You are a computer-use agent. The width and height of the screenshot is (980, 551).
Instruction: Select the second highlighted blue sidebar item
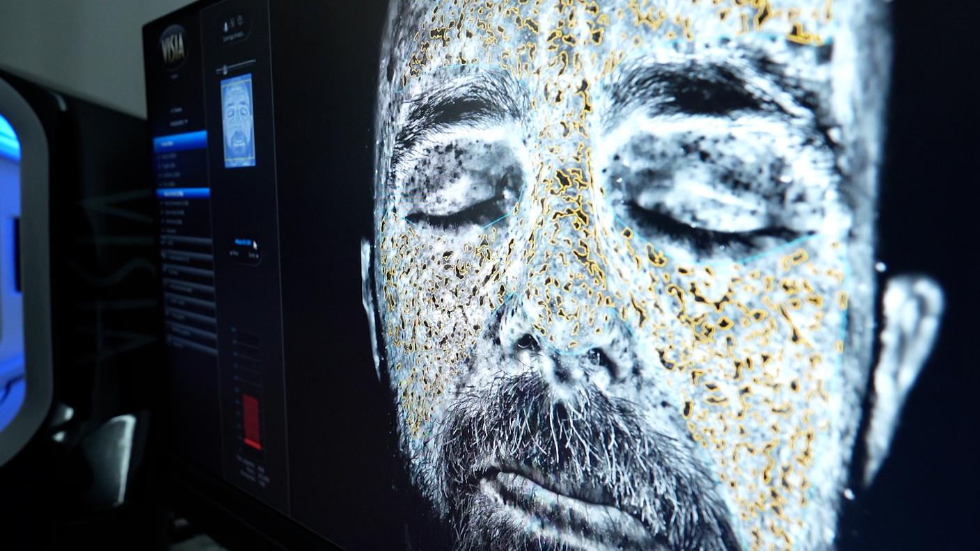coord(183,193)
